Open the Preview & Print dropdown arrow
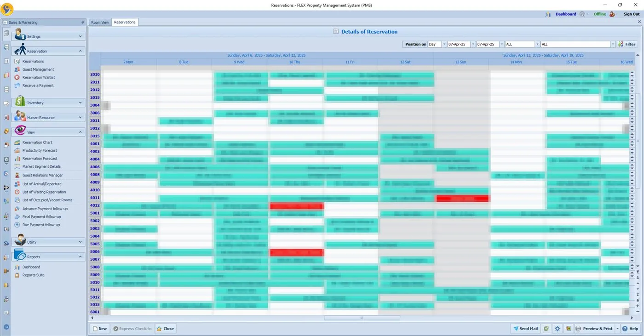This screenshot has width=644, height=336. [x=617, y=329]
